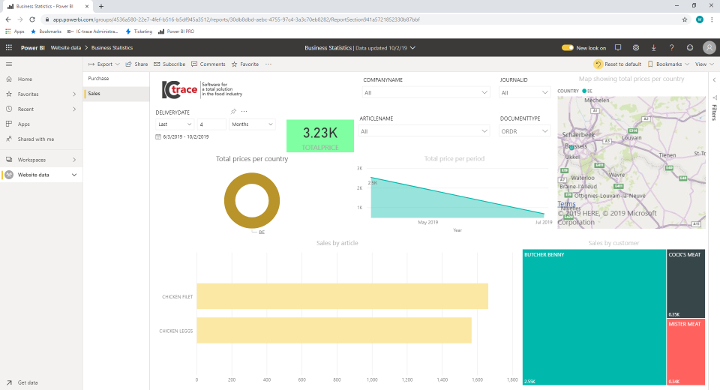This screenshot has width=720, height=390.
Task: Click the CHICKEN FILET bar
Action: point(342,296)
